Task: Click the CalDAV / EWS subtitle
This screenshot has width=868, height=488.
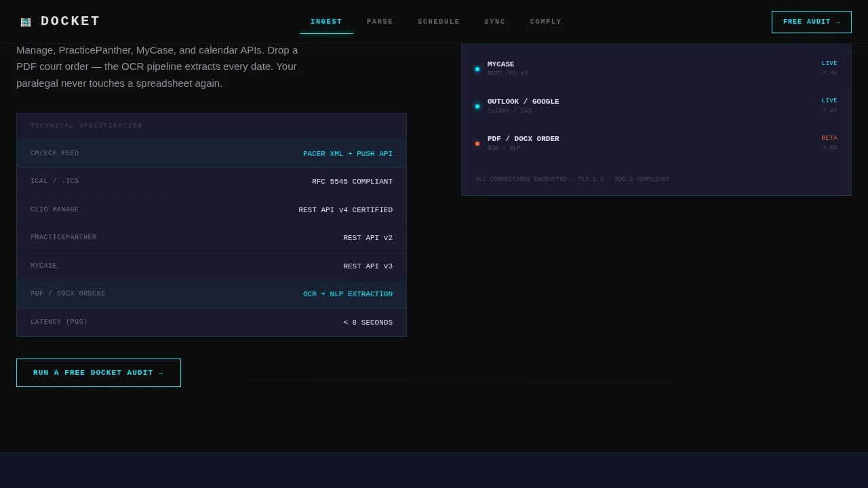Action: (509, 111)
